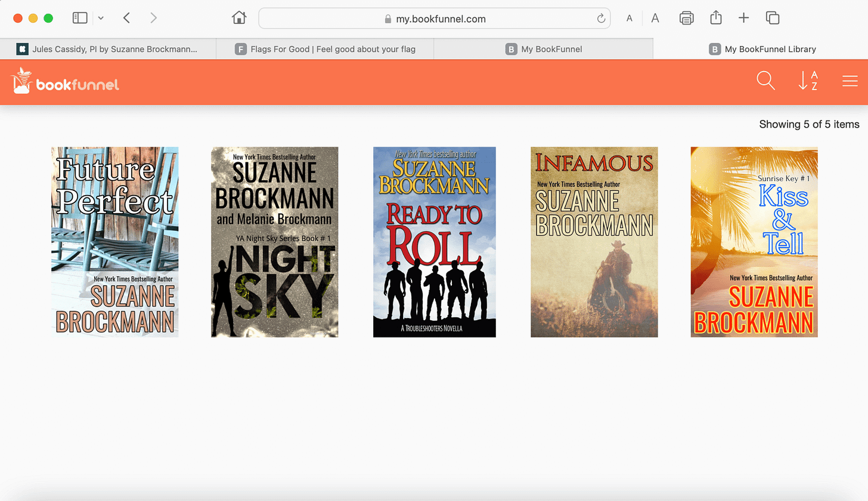This screenshot has height=501, width=868.
Task: Expand the sidebar options chevron
Action: tap(100, 18)
